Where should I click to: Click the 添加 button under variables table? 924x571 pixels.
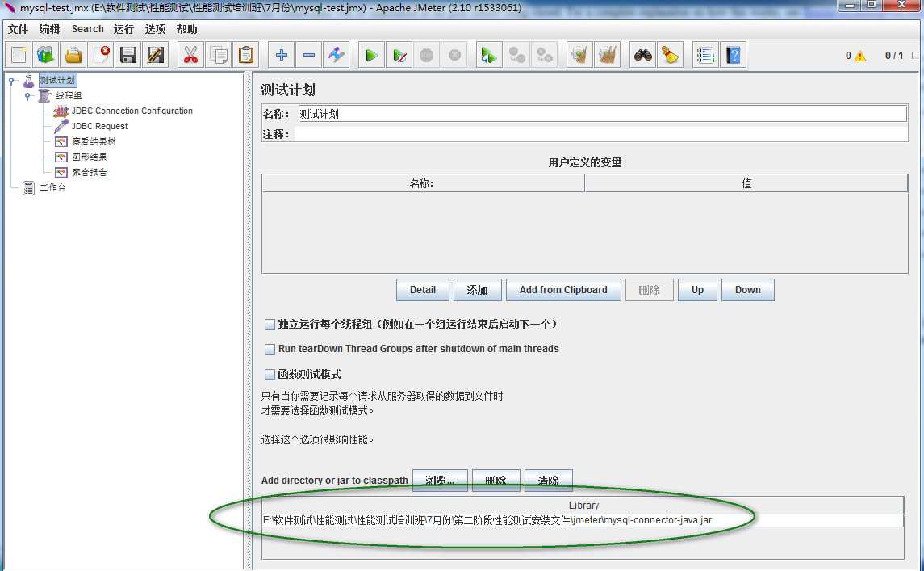(477, 290)
